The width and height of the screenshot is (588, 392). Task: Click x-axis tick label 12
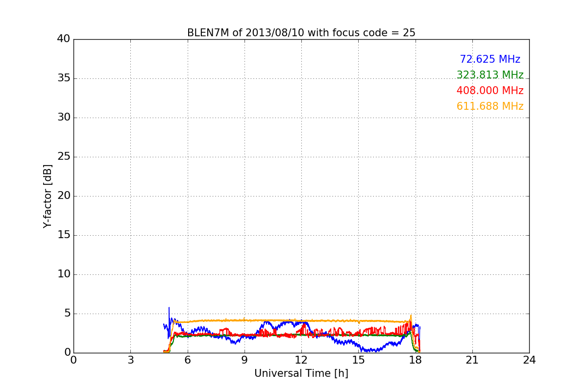point(301,360)
